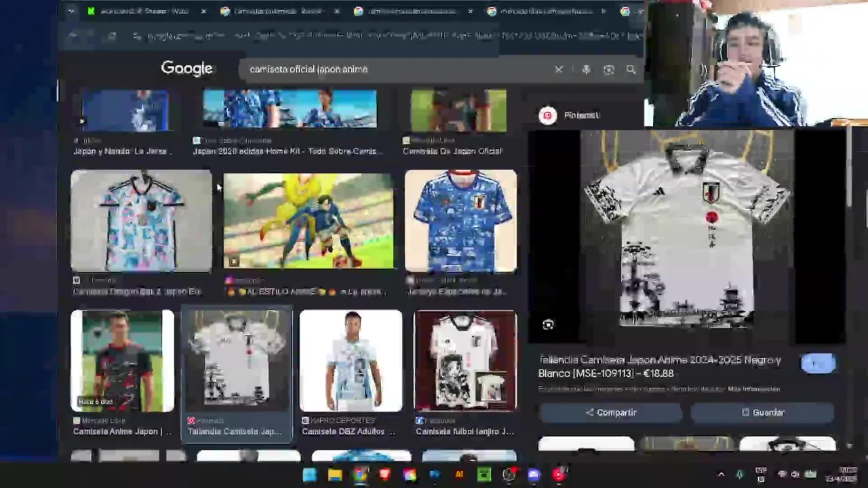Image resolution: width=868 pixels, height=488 pixels.
Task: Open the webcam overlay of the streamer
Action: pyautogui.click(x=756, y=64)
